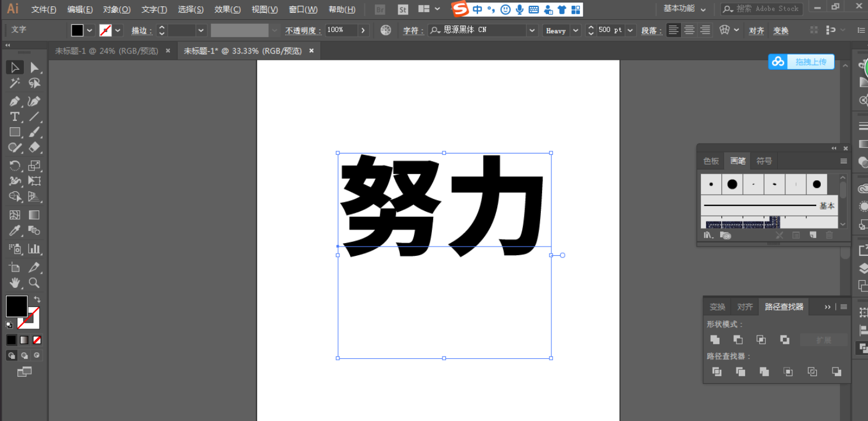868x421 pixels.
Task: Align paragraph text right
Action: (x=705, y=30)
